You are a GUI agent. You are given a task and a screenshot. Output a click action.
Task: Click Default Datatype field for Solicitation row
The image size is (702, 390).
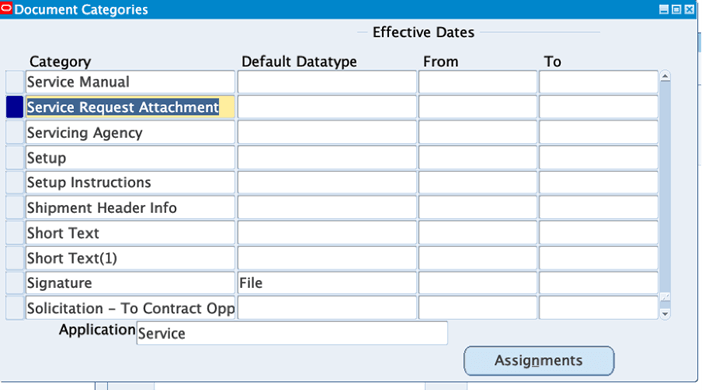(x=327, y=308)
